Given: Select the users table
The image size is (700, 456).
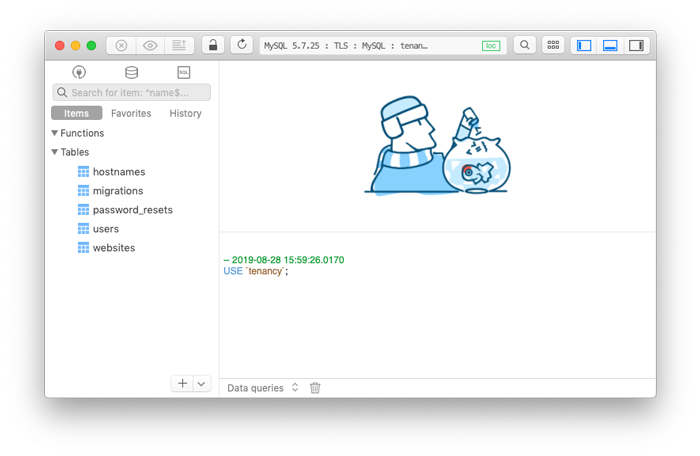Looking at the screenshot, I should [x=106, y=229].
